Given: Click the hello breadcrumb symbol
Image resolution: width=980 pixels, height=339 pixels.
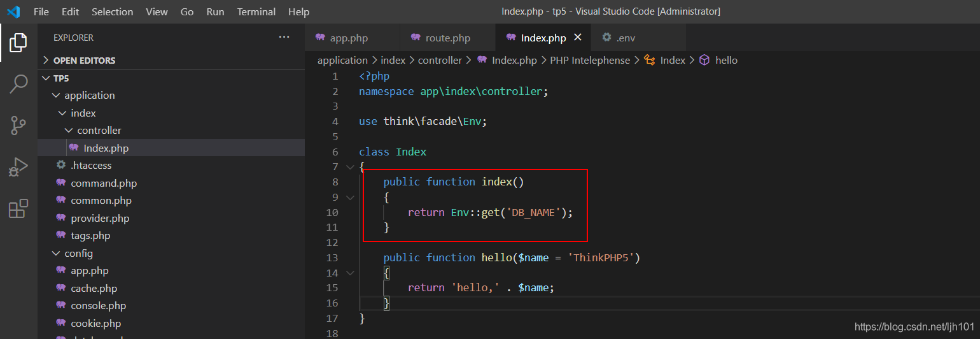Looking at the screenshot, I should 726,60.
